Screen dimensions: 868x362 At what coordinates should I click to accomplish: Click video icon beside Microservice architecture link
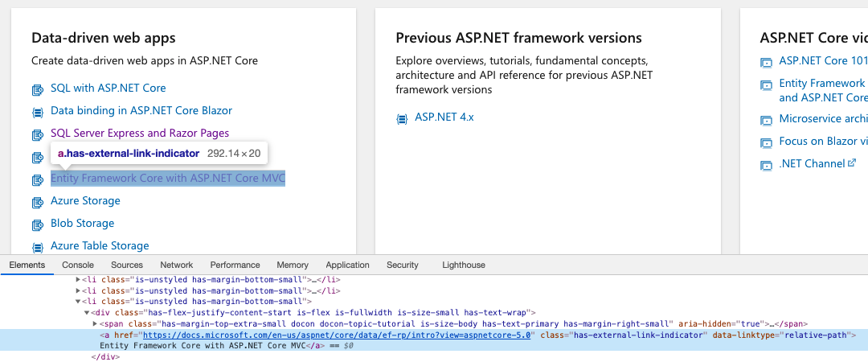point(766,121)
